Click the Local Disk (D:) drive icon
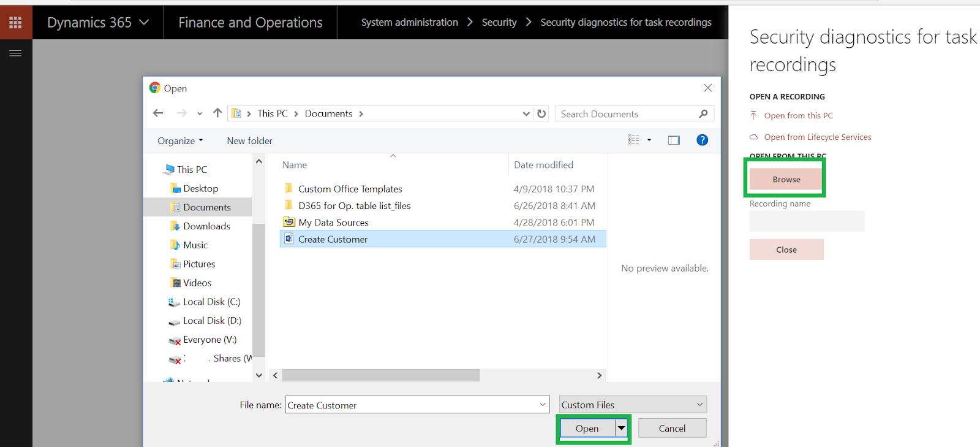Screen dimensions: 980x447 [x=175, y=321]
